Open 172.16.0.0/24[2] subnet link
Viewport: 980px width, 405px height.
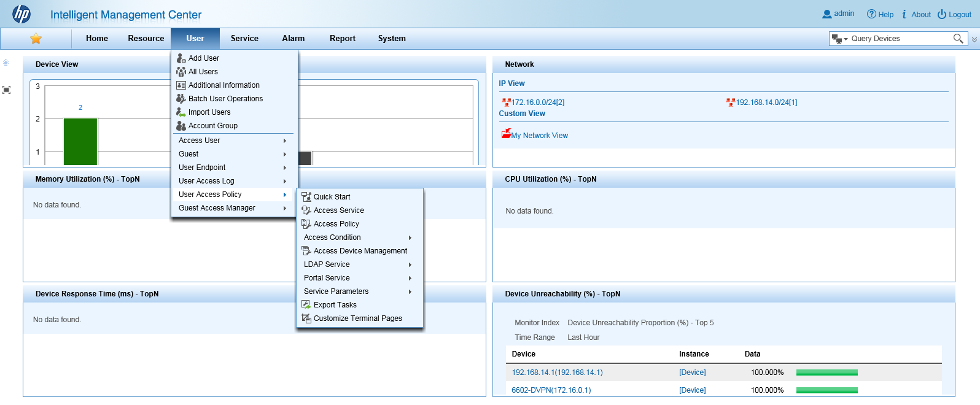tap(538, 102)
